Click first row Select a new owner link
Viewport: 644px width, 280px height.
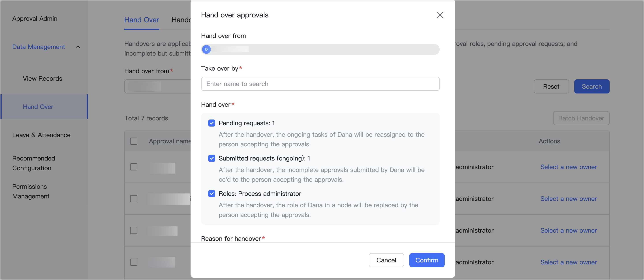click(x=568, y=167)
